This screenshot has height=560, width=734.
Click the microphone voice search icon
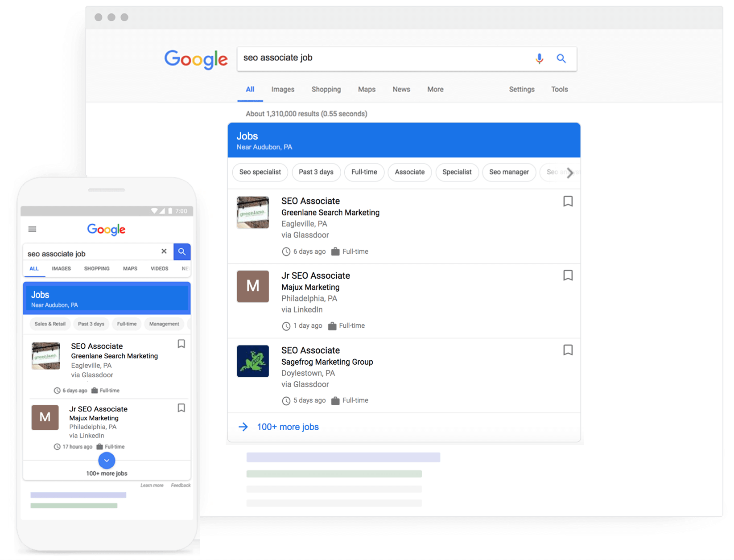point(539,58)
